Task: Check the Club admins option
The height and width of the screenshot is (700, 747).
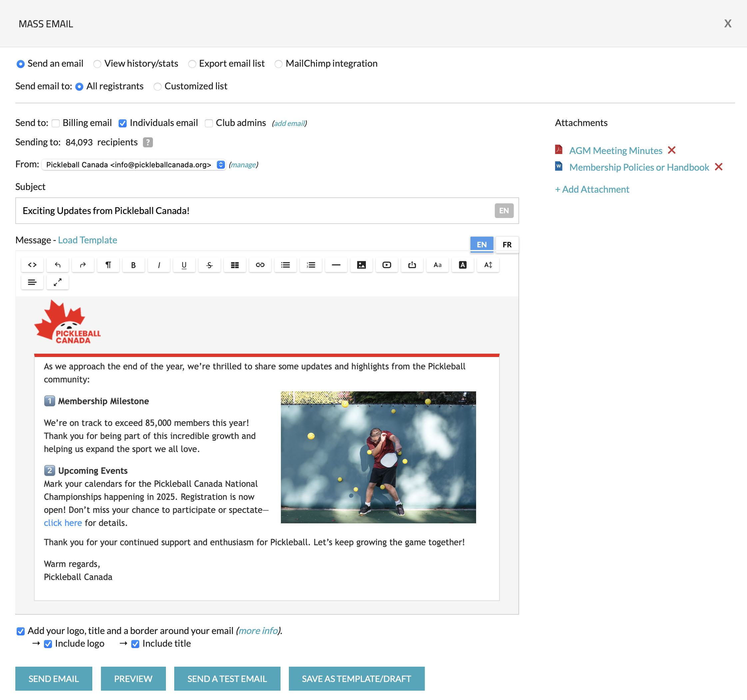Action: [209, 123]
